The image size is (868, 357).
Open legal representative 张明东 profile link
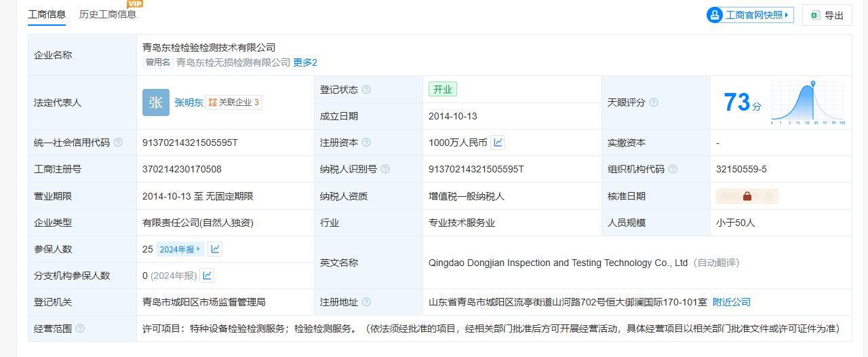point(189,102)
